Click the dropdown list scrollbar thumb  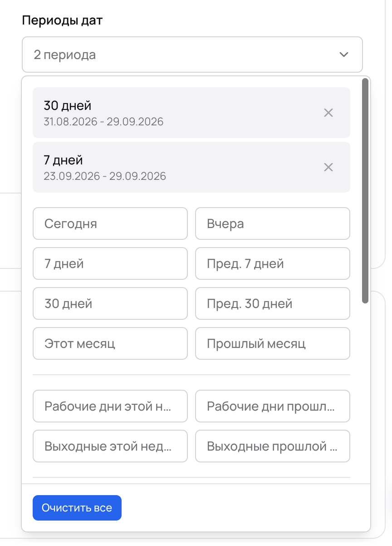tap(365, 191)
